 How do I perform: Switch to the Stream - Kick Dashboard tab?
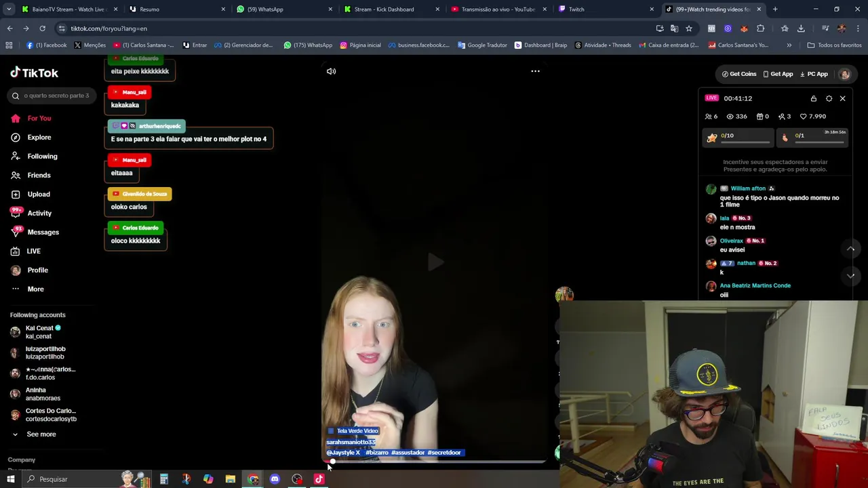coord(392,9)
